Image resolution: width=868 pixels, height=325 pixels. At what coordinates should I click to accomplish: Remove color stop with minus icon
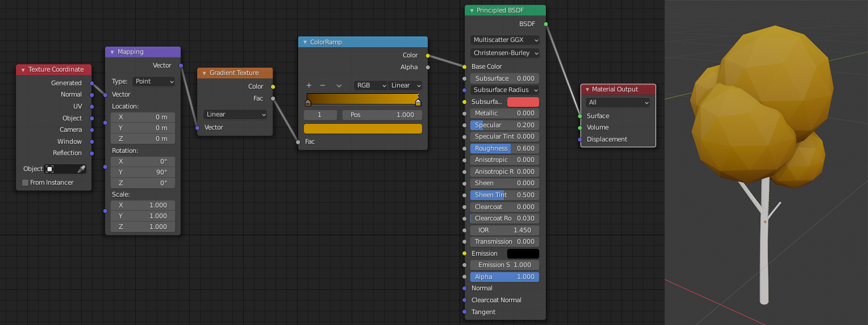point(323,85)
